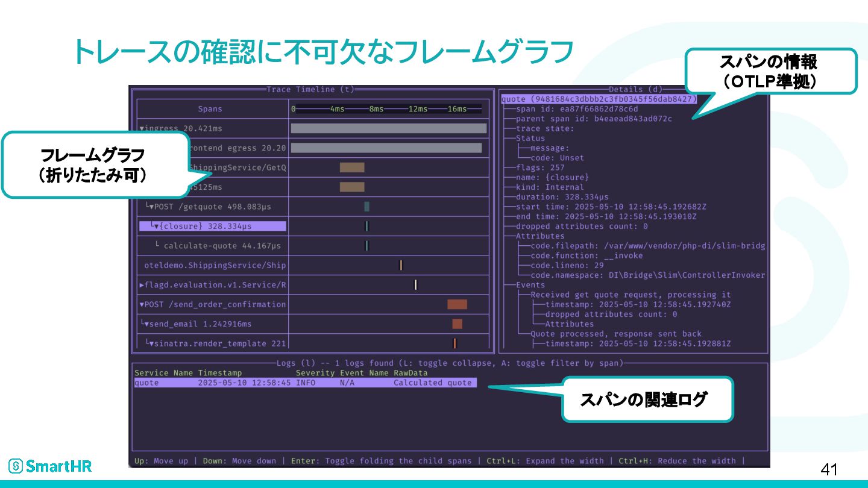This screenshot has height=488, width=868.
Task: Click the teal POST /getquote timeline bar
Action: click(x=366, y=207)
